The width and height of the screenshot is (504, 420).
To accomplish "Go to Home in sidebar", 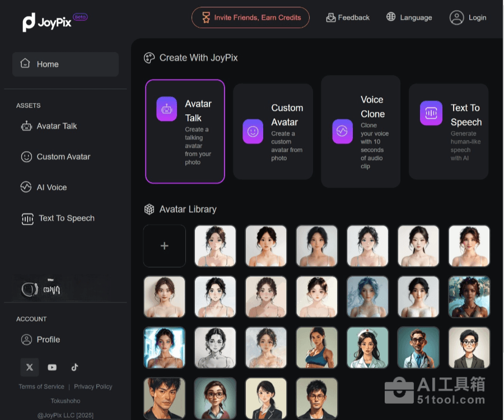I will point(65,64).
